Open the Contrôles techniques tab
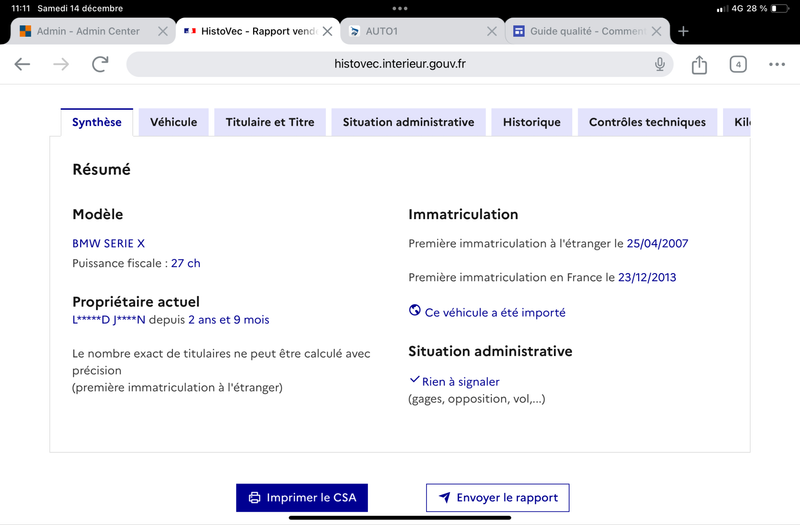The image size is (800, 525). [x=647, y=122]
